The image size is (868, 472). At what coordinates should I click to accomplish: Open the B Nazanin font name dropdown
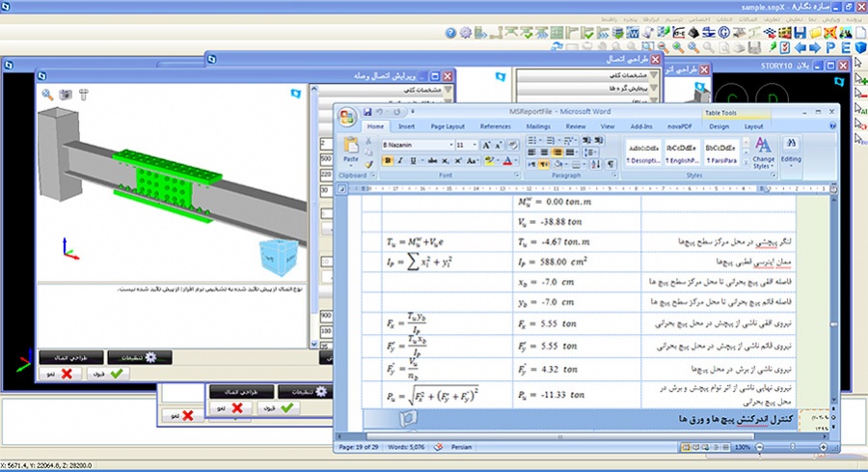[x=449, y=144]
